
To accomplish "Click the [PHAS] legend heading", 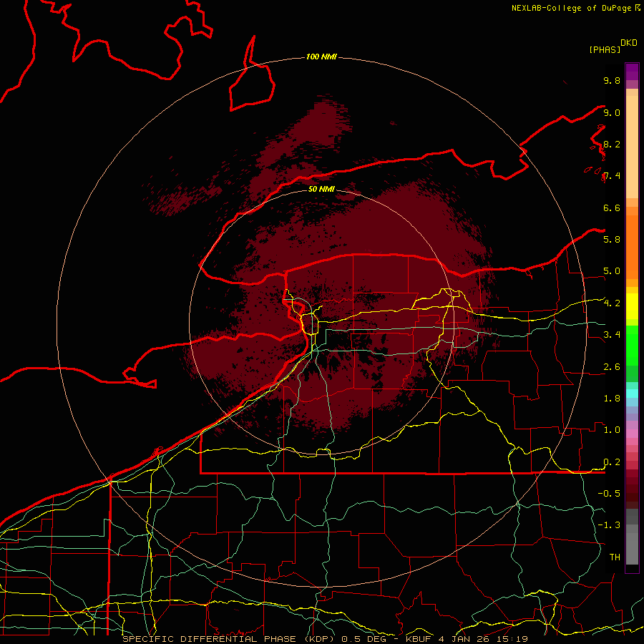I will tap(605, 49).
